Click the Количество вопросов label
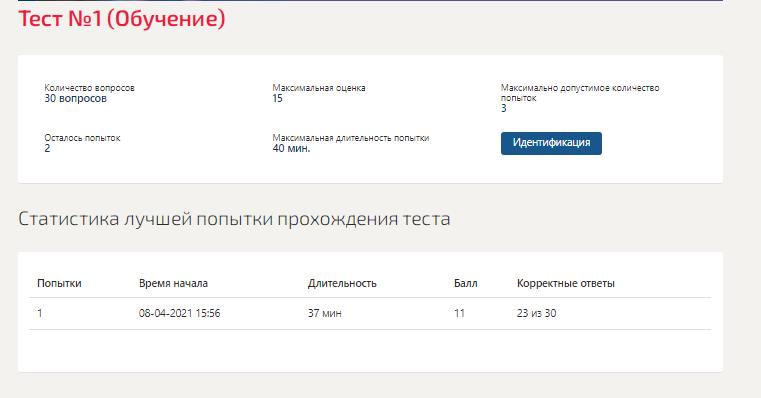This screenshot has width=761, height=398. coord(89,88)
